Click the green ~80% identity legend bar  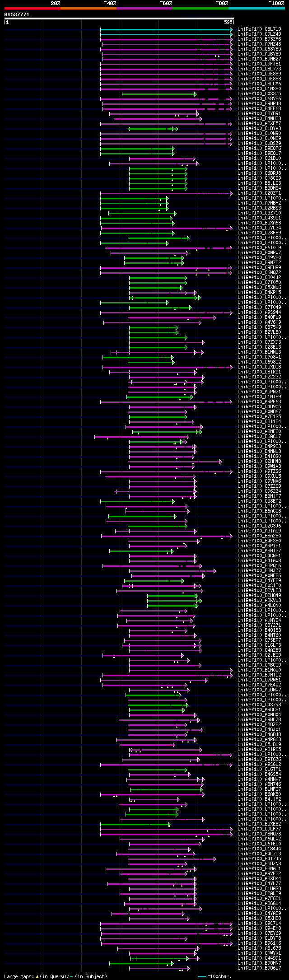click(x=200, y=8)
